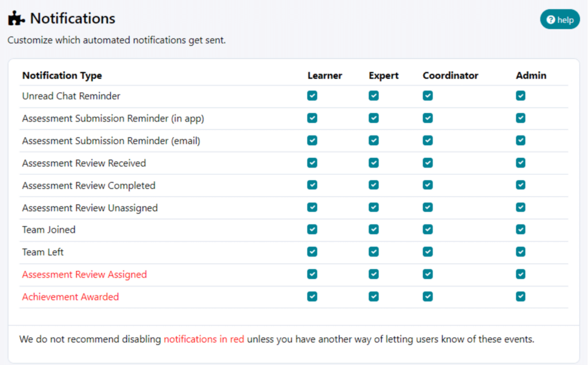Disable Assessment Review Assigned for Admin

pyautogui.click(x=520, y=274)
